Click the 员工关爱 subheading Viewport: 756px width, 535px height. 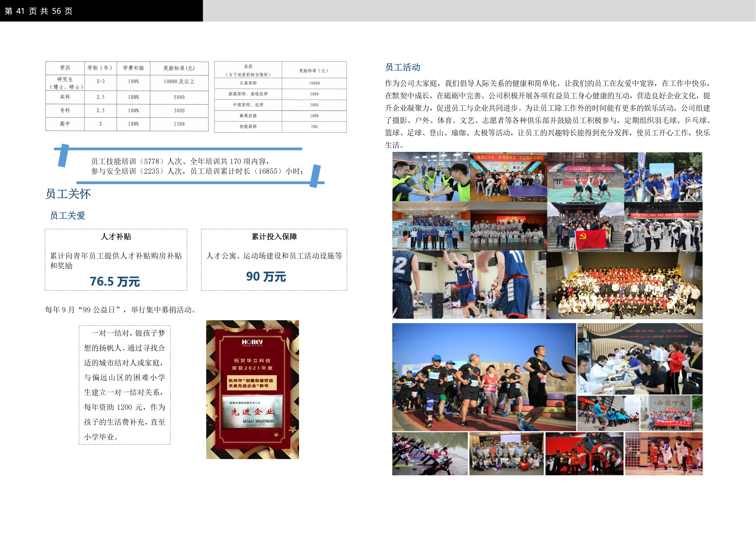67,215
